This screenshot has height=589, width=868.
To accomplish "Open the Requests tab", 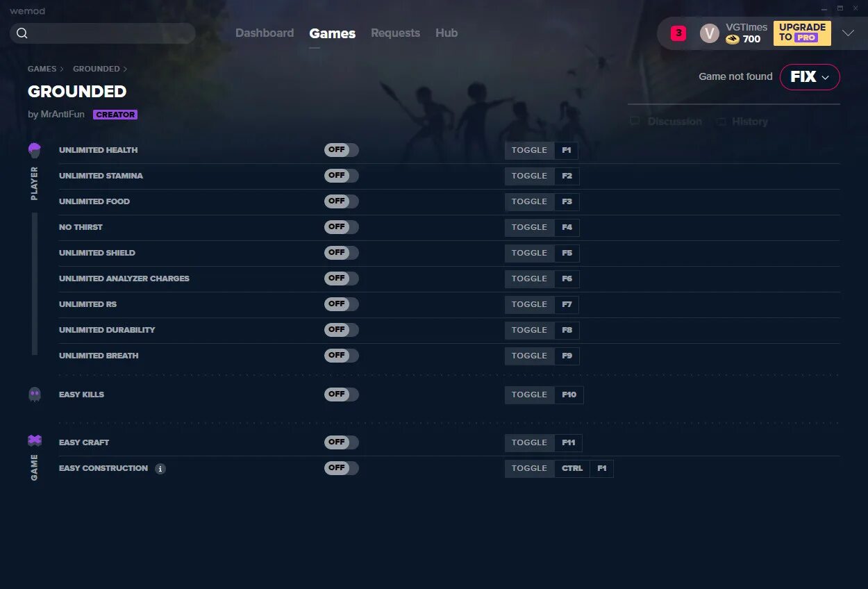I will (395, 33).
